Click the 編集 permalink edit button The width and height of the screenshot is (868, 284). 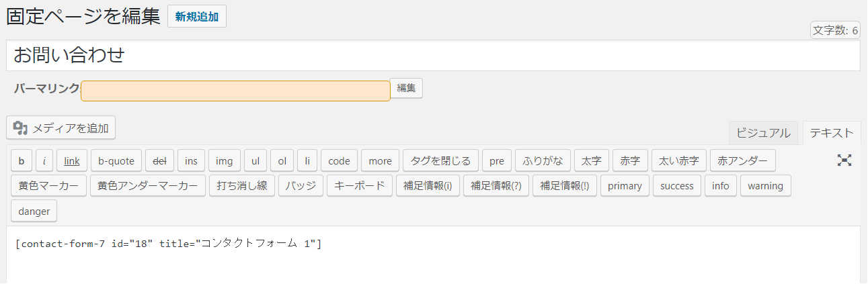[x=406, y=89]
